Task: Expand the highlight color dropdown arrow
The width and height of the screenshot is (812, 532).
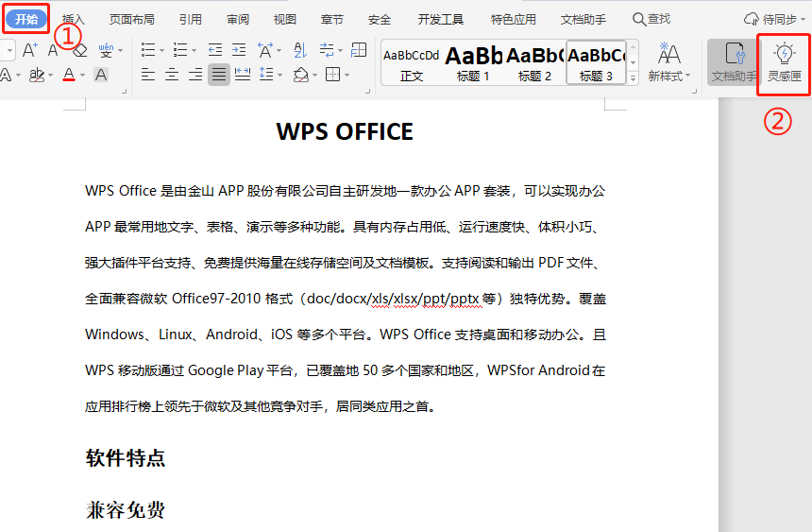Action: click(x=51, y=76)
